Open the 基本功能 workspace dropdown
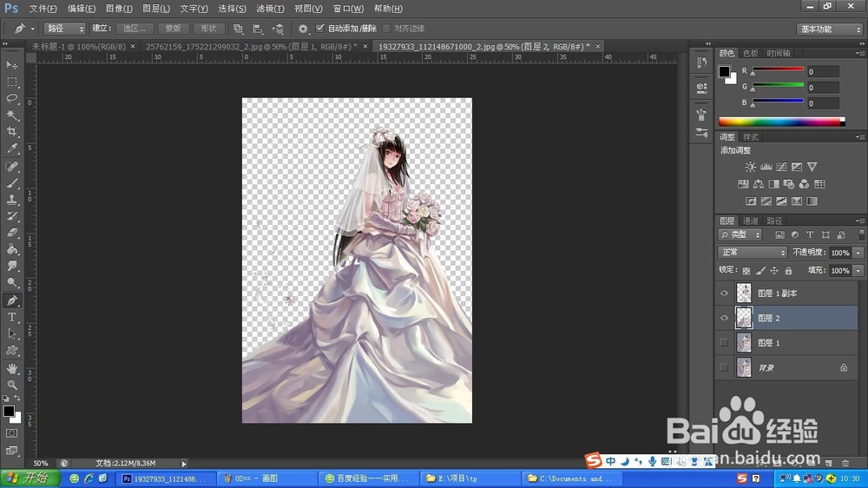868x488 pixels. click(830, 29)
